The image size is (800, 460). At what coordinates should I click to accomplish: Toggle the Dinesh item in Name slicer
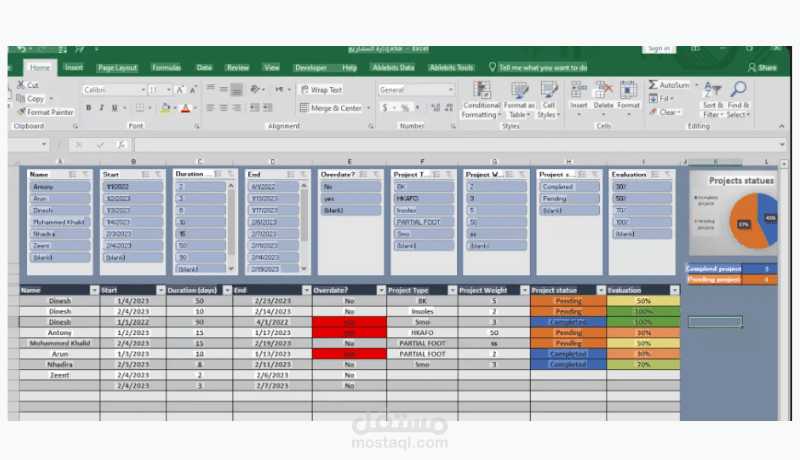pos(60,210)
